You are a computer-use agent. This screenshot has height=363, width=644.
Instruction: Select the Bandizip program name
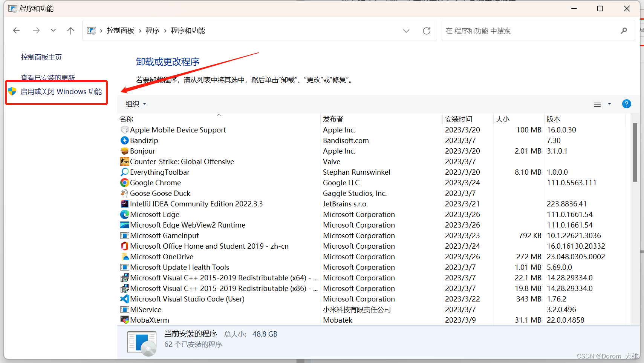coord(144,140)
